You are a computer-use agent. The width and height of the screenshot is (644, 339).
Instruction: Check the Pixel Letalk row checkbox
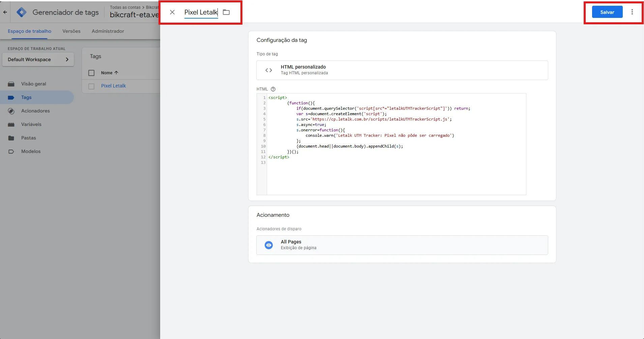point(91,86)
